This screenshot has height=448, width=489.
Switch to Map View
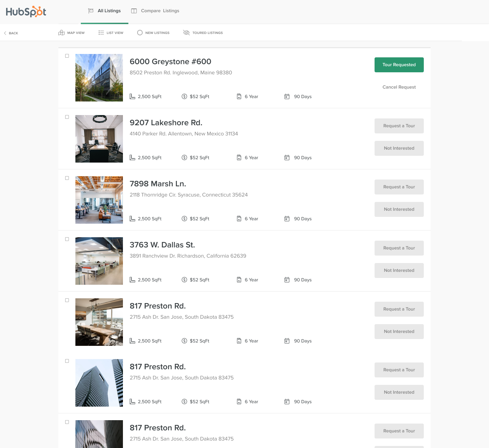[72, 33]
